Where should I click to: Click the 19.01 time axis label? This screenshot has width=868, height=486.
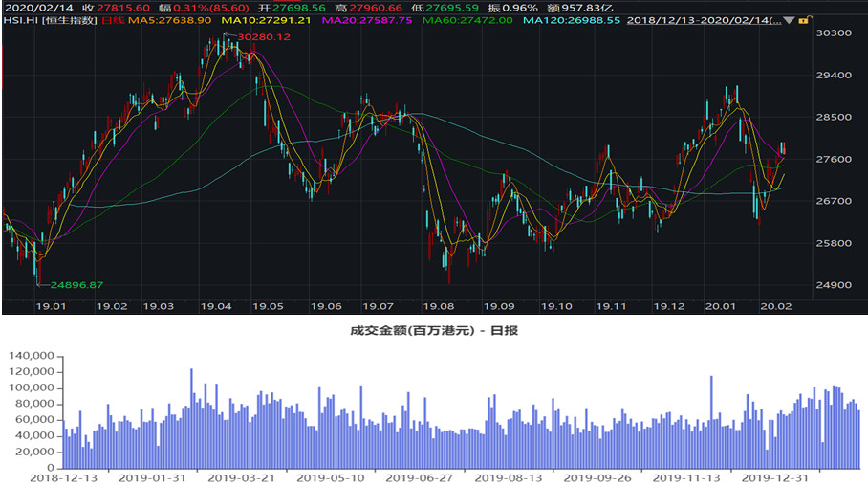51,306
